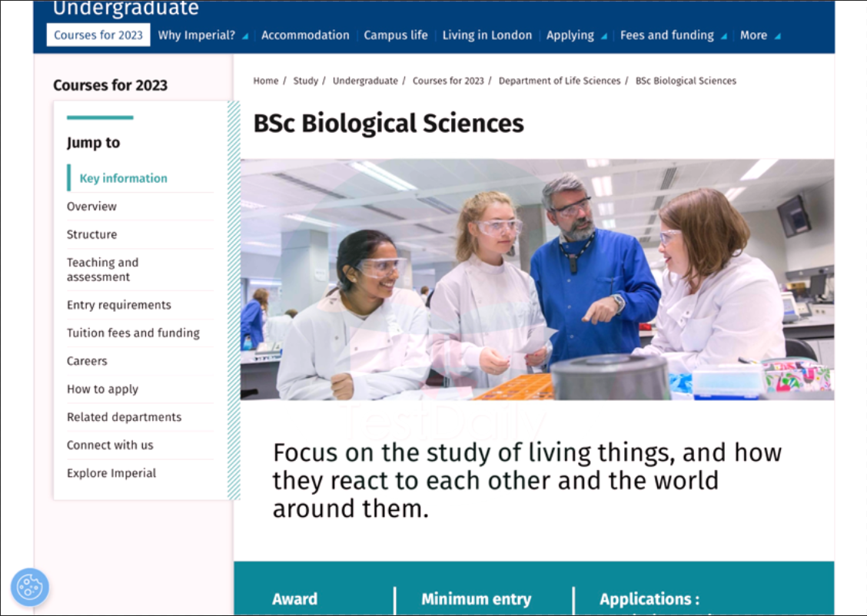Click the lab students hero image
This screenshot has width=867, height=616.
(537, 280)
